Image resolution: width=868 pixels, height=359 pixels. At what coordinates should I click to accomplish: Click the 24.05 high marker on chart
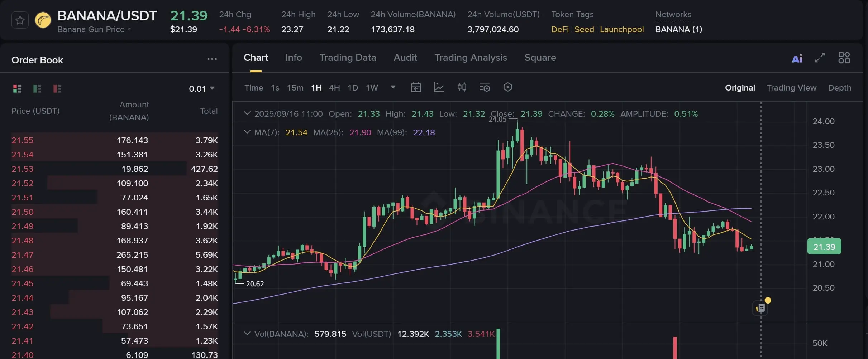[x=497, y=119]
